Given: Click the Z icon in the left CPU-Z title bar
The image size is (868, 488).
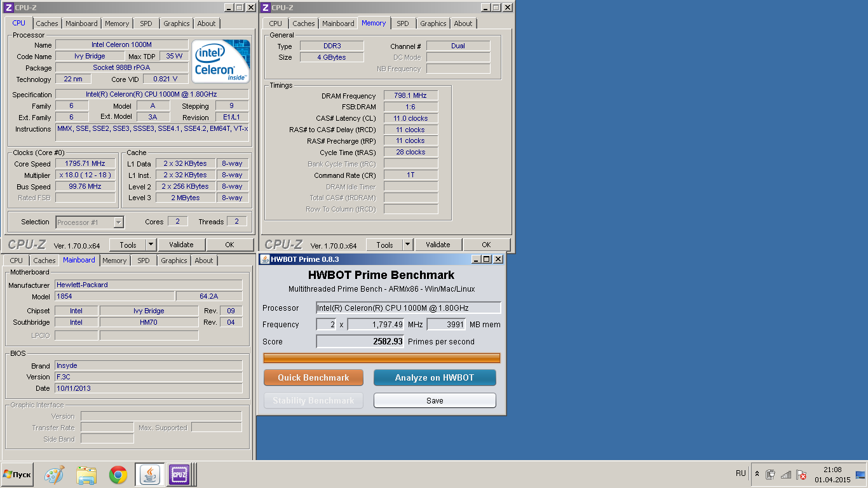Looking at the screenshot, I should 8,8.
